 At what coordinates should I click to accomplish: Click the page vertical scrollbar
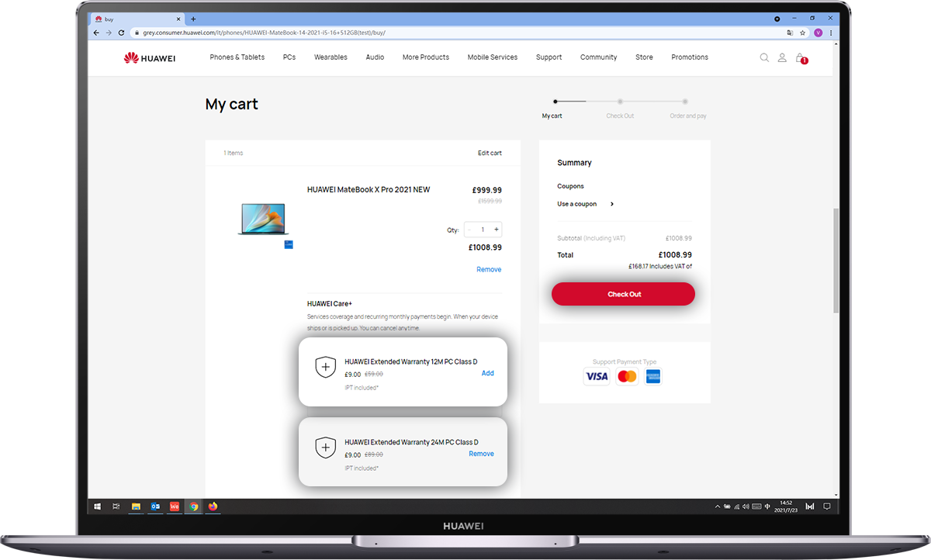click(835, 260)
